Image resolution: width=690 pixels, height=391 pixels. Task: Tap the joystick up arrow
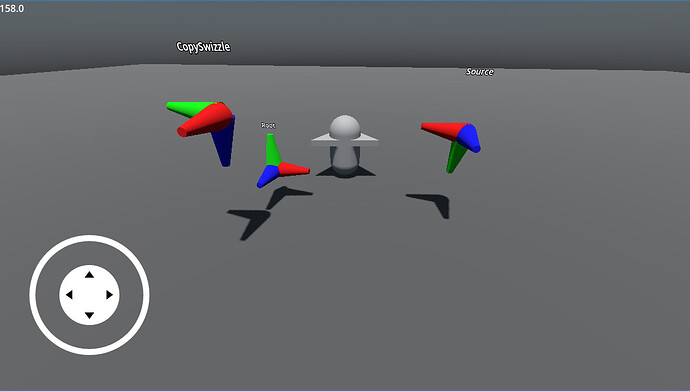pos(89,274)
